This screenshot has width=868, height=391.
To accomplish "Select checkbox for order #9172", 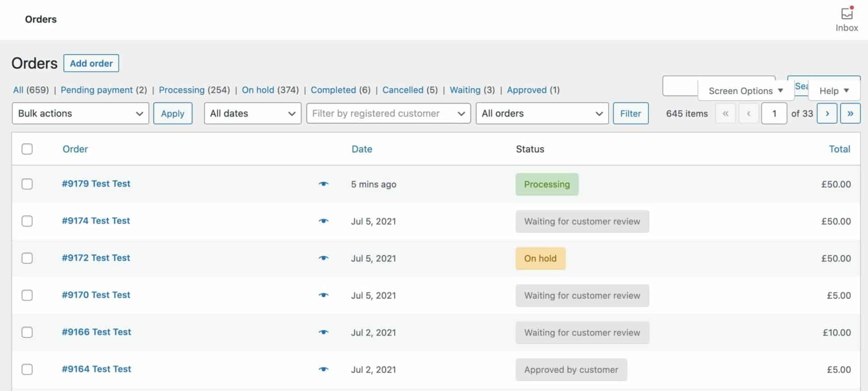I will (x=27, y=258).
